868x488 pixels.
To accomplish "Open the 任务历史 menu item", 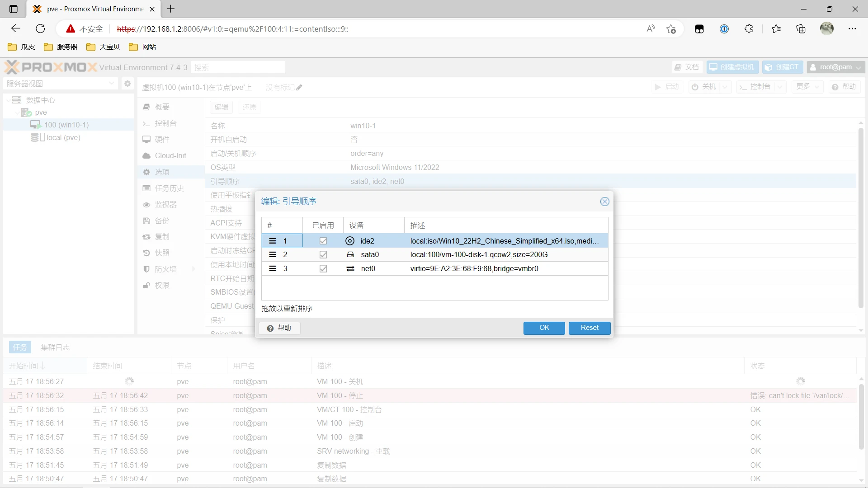I will pos(170,188).
